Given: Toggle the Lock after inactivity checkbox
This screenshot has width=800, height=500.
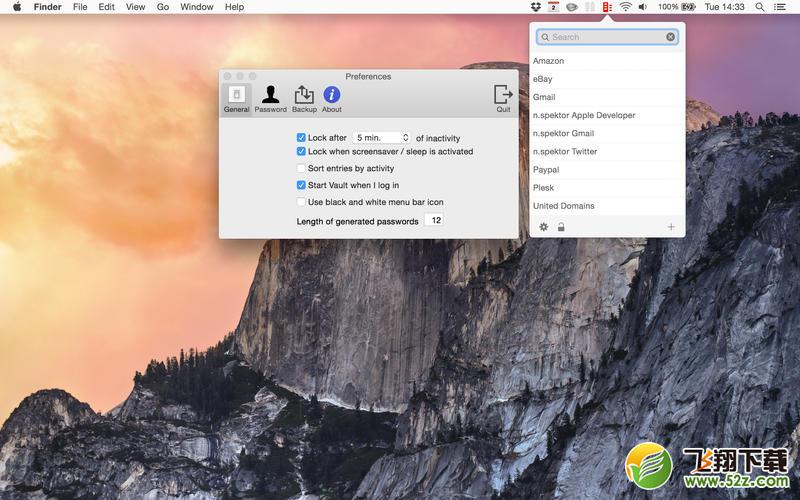Looking at the screenshot, I should point(301,138).
